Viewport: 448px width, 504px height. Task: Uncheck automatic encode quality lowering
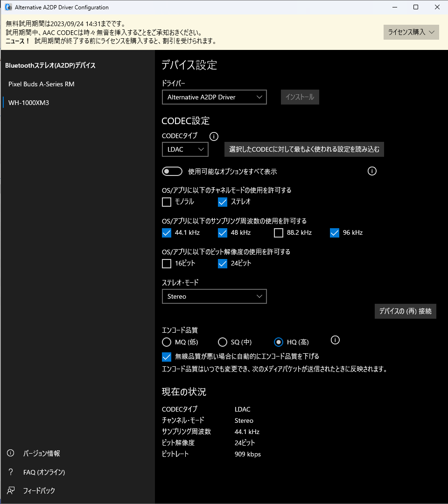[167, 357]
